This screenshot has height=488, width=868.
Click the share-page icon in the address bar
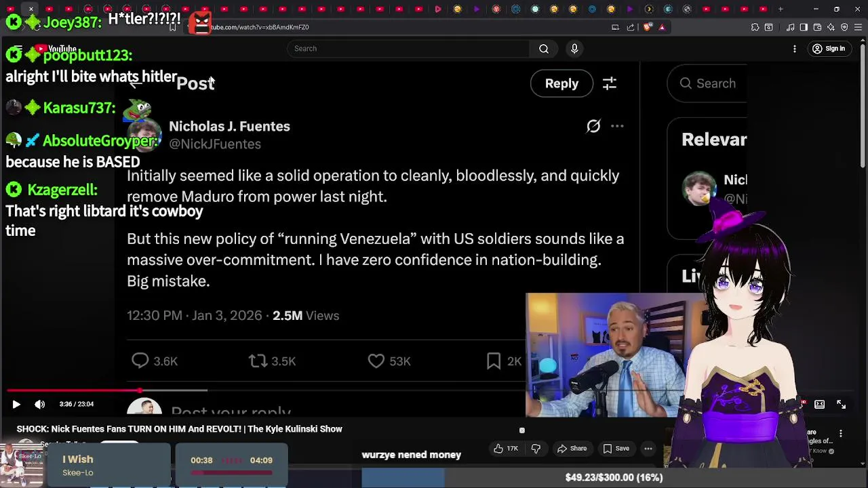631,27
